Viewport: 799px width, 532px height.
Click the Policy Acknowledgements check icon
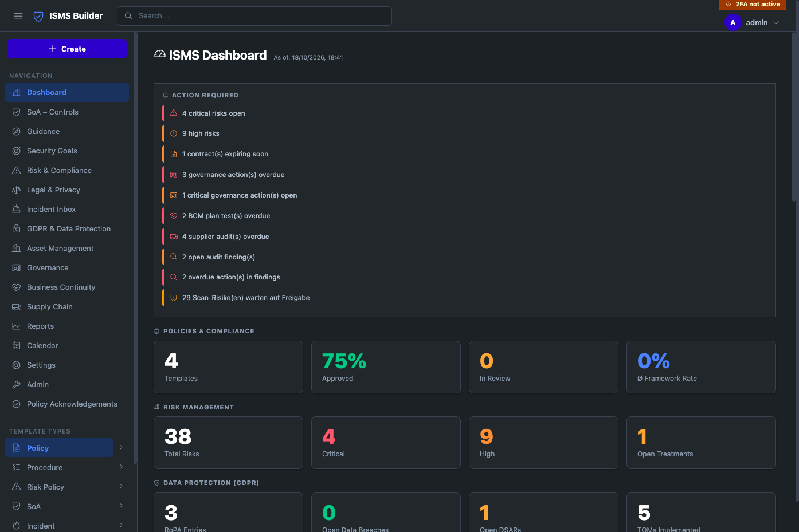pos(17,404)
